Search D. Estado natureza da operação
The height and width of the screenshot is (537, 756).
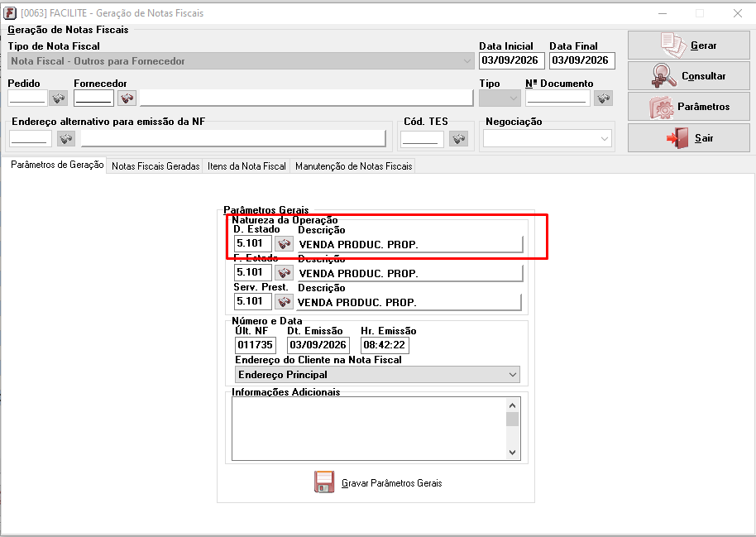284,243
